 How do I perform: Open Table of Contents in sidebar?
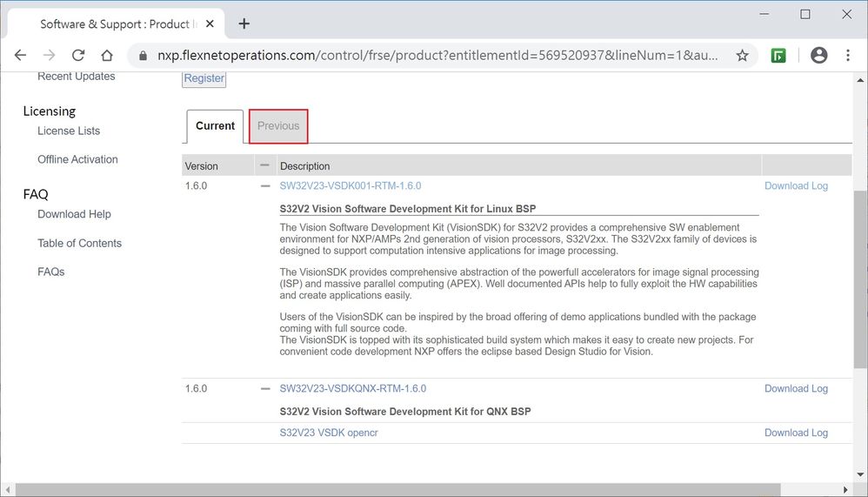[79, 243]
